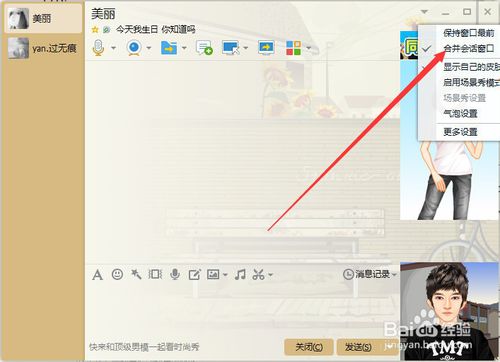Click the 场景秀设置 menu entry
Screen dimensions: 500x362
[x=464, y=98]
